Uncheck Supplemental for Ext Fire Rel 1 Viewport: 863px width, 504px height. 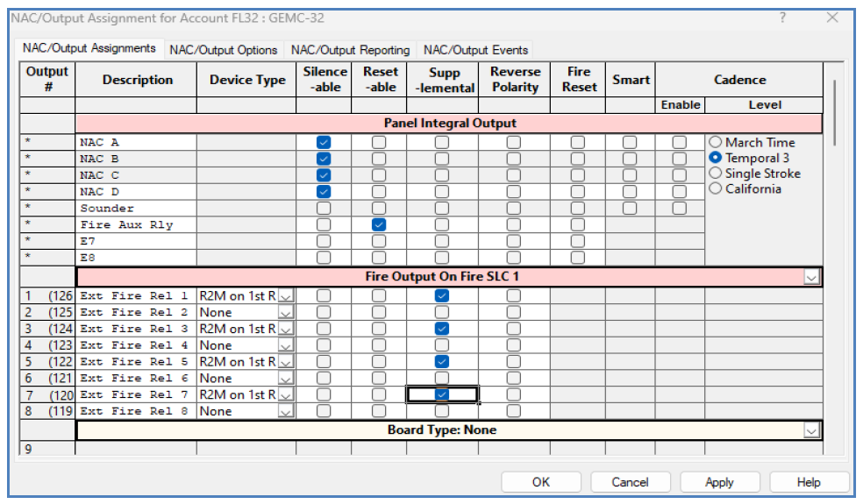click(441, 296)
